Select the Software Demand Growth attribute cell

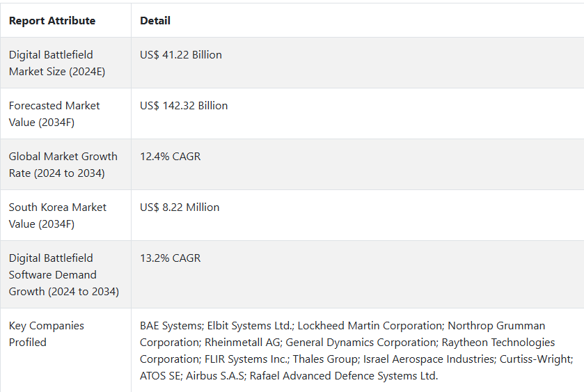point(63,274)
